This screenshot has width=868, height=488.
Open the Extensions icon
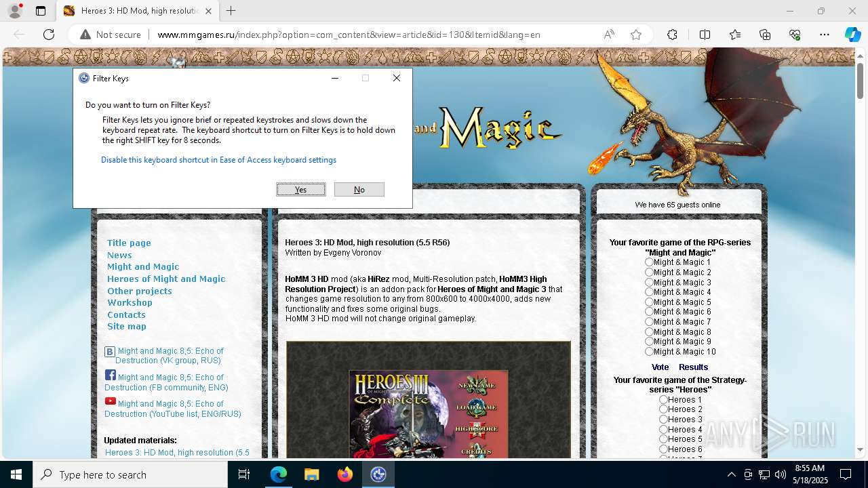point(672,35)
